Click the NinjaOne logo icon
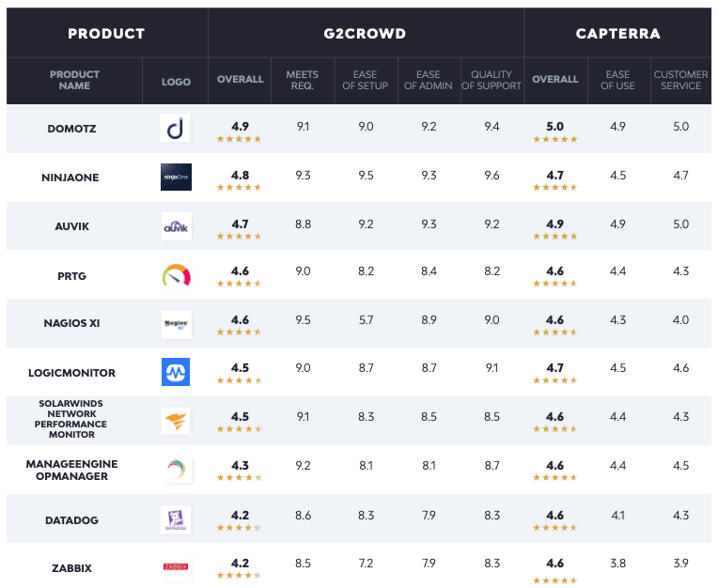The height and width of the screenshot is (588, 718). pyautogui.click(x=176, y=178)
